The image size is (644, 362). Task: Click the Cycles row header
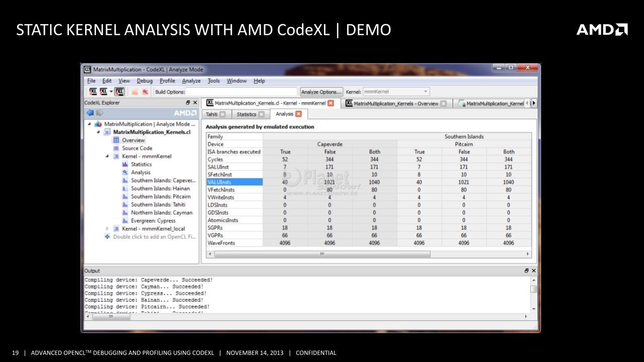pyautogui.click(x=234, y=159)
